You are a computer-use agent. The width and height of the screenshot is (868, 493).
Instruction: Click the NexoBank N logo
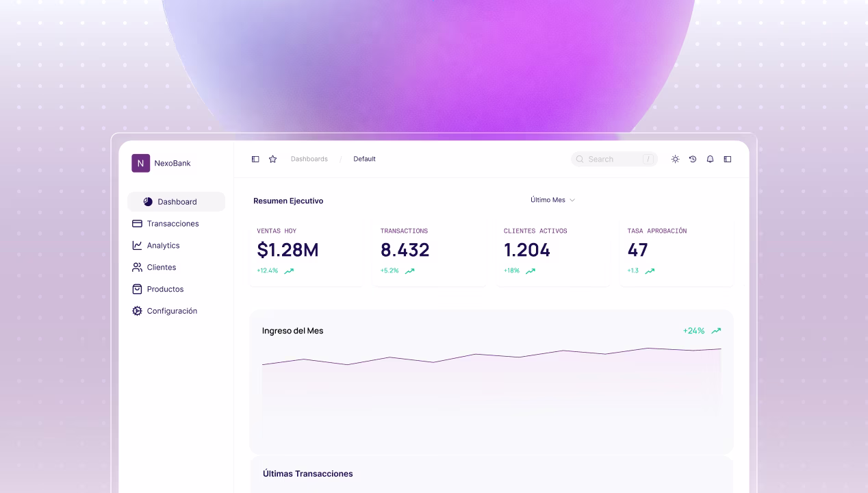coord(140,163)
